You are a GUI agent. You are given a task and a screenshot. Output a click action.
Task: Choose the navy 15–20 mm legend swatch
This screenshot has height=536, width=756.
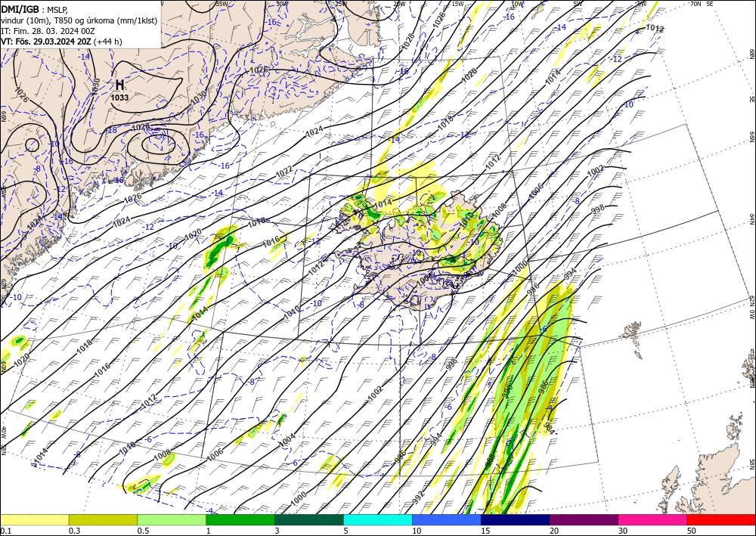516,519
